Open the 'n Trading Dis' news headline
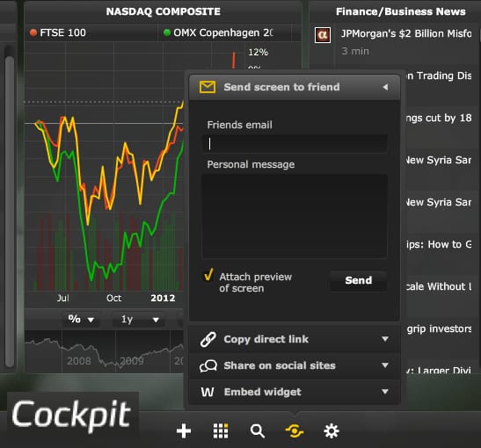The height and width of the screenshot is (448, 481). coord(439,76)
